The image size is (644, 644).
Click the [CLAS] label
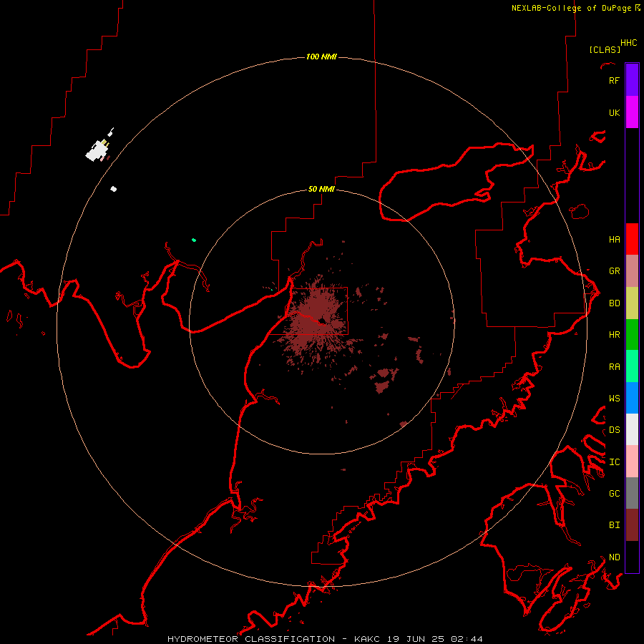click(x=605, y=49)
